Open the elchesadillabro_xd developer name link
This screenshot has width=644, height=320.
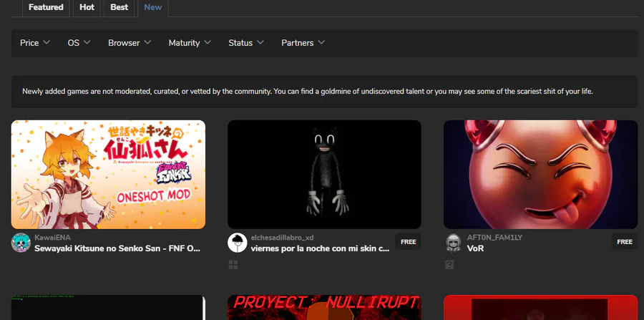(282, 238)
